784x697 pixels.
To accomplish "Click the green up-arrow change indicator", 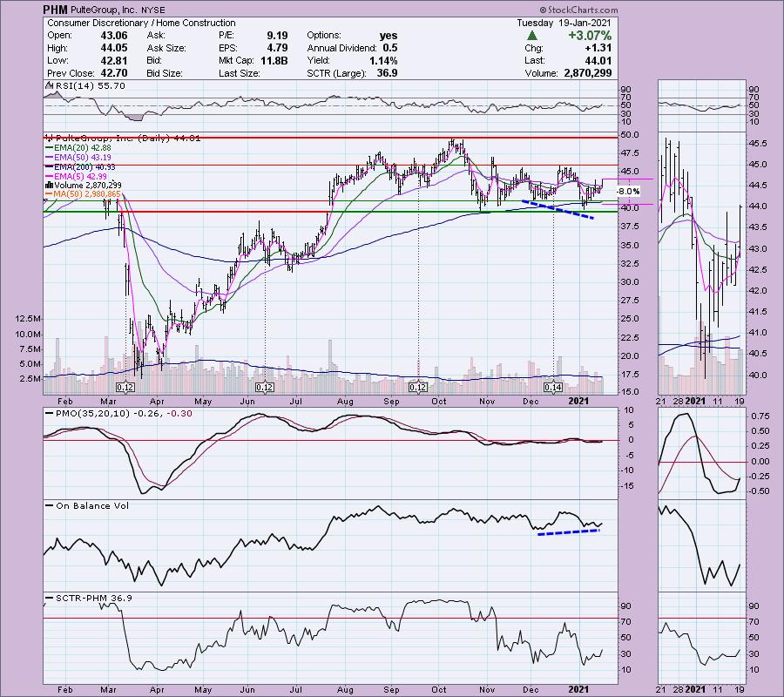I will tap(532, 36).
